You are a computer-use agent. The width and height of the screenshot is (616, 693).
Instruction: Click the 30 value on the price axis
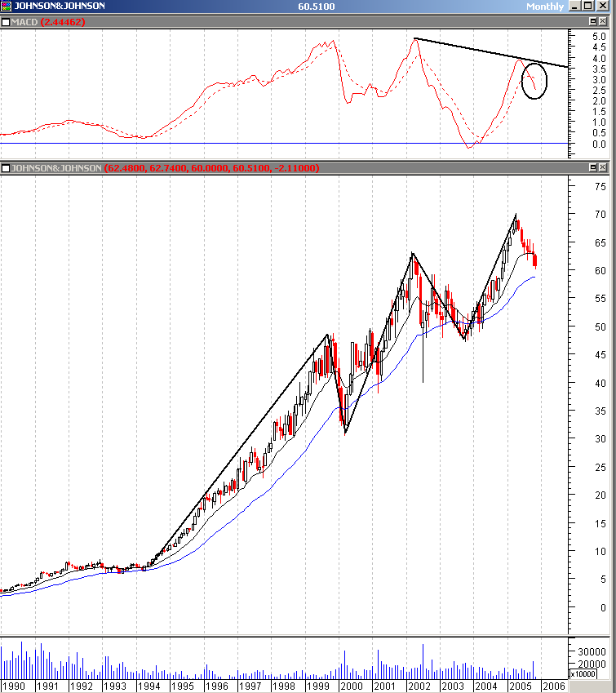click(x=600, y=439)
